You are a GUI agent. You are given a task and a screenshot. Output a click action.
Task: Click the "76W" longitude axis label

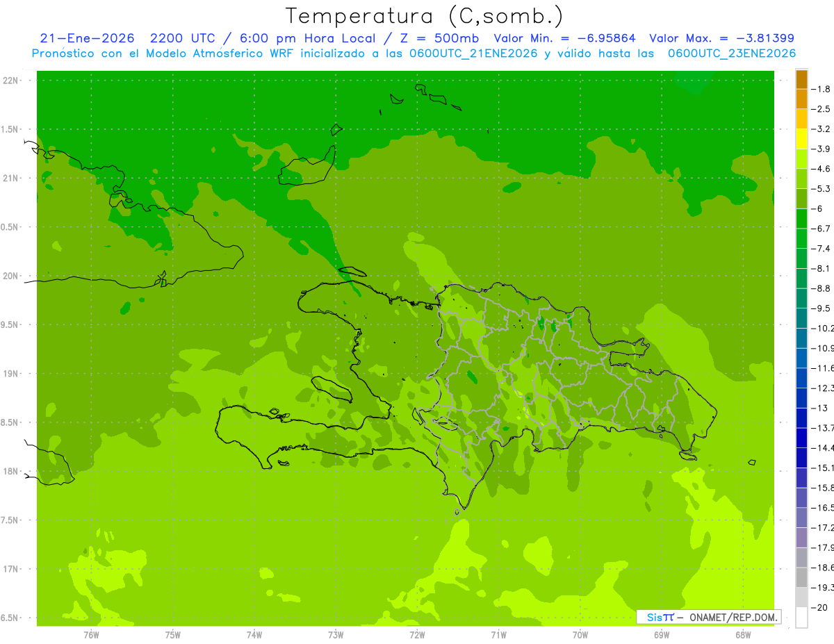click(x=91, y=635)
